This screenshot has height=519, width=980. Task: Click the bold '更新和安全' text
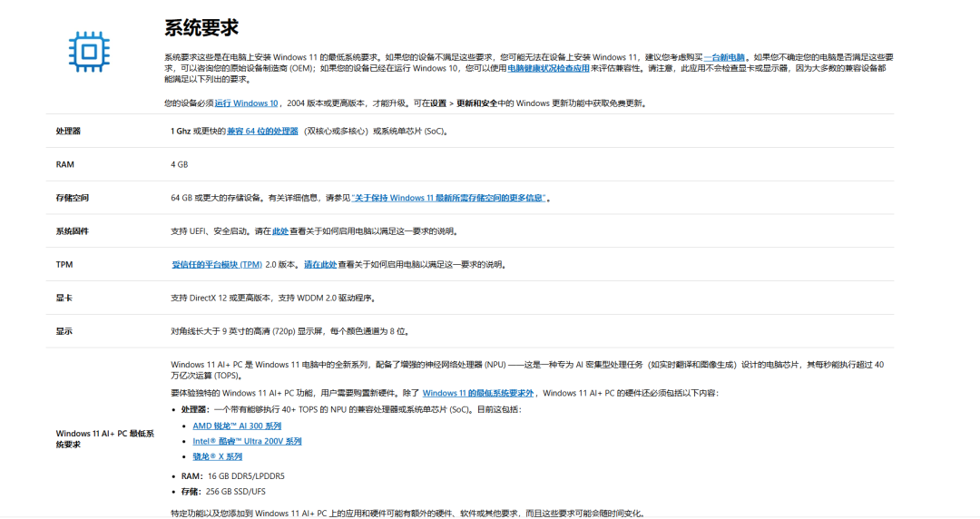477,103
